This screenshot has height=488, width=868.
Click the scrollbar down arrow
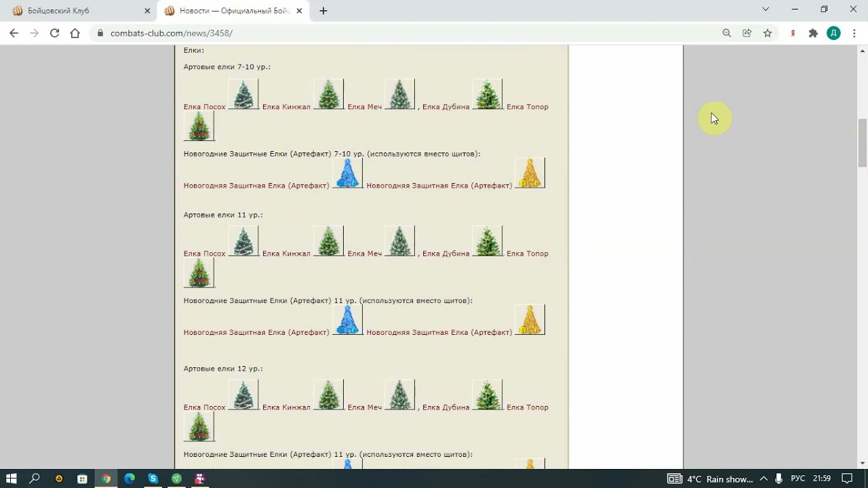click(863, 464)
